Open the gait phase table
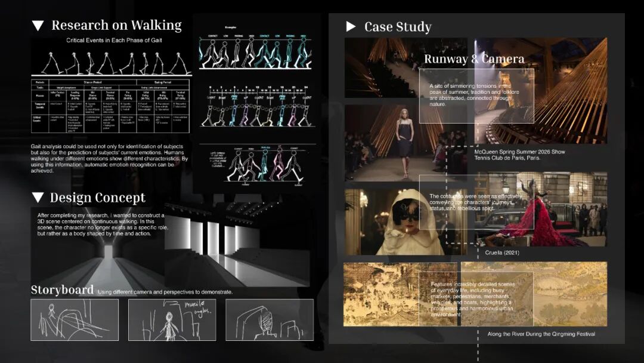 (110, 106)
